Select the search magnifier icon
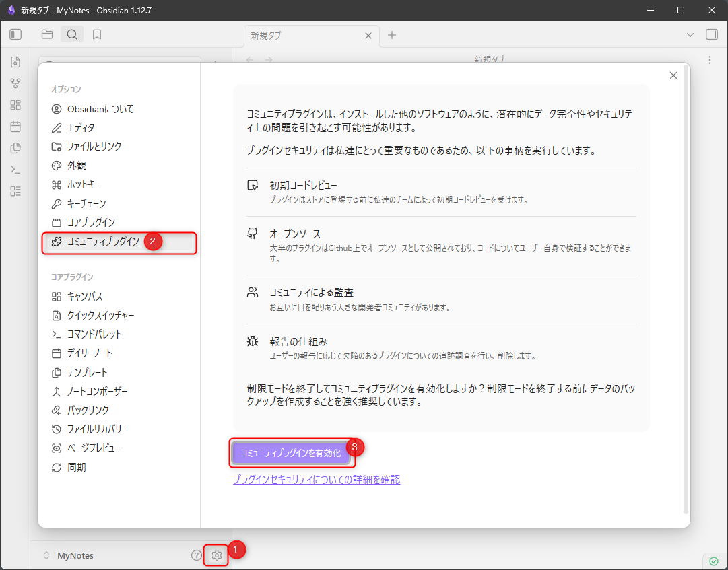728x570 pixels. (72, 34)
